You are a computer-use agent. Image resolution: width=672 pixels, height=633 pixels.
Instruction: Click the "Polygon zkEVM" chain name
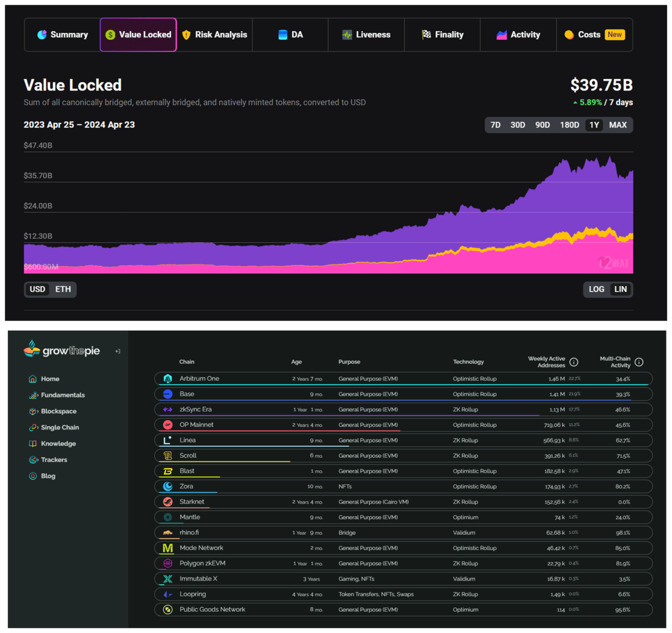(x=202, y=564)
